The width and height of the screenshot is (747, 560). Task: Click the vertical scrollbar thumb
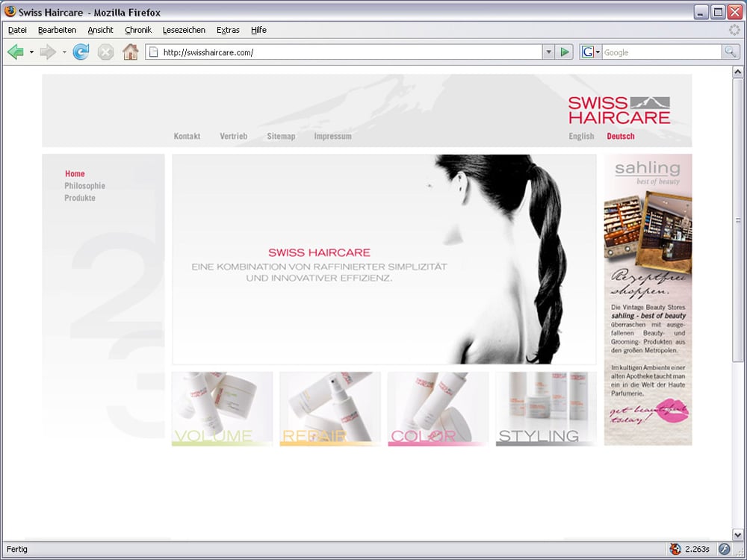coord(737,220)
